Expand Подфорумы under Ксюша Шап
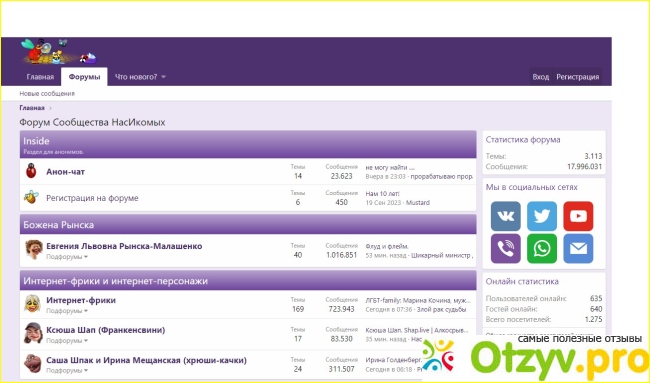The height and width of the screenshot is (383, 650). click(67, 341)
